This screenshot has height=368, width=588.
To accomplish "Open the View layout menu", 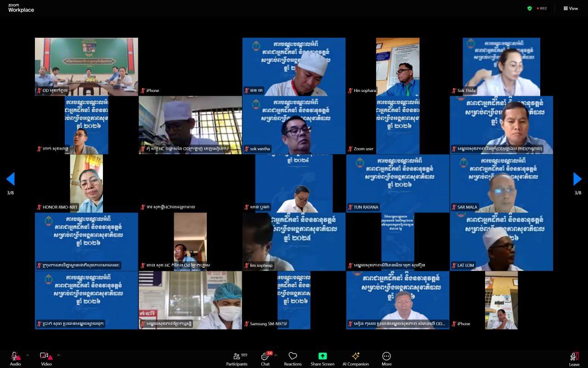I will pos(571,8).
